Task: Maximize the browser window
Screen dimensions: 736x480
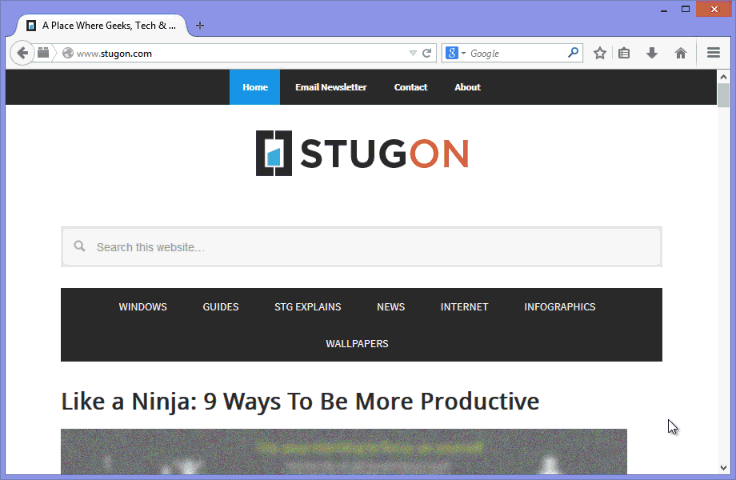Action: point(685,9)
